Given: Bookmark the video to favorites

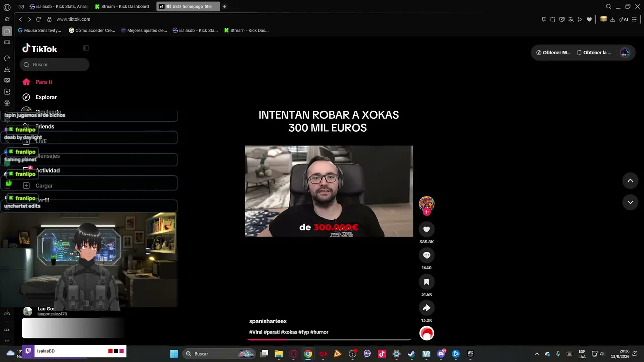Looking at the screenshot, I should pyautogui.click(x=426, y=282).
